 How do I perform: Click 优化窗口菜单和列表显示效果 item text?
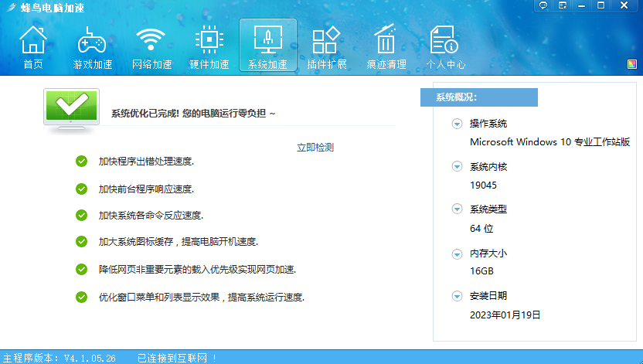(x=202, y=298)
